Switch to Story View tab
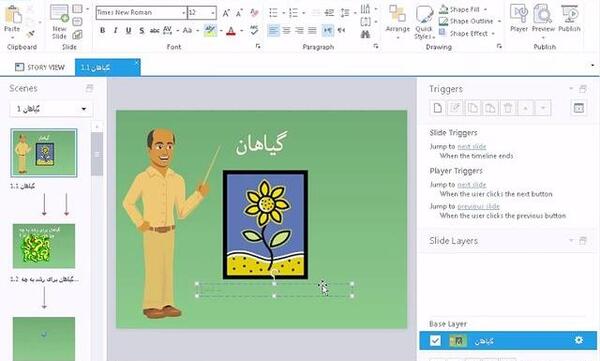Screen dimensions: 600x361 click(x=39, y=67)
